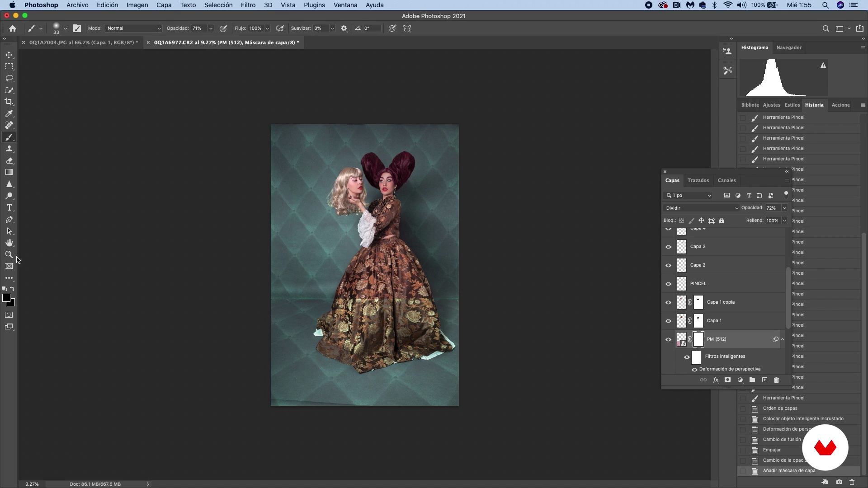
Task: Open the Capa menu
Action: click(164, 5)
